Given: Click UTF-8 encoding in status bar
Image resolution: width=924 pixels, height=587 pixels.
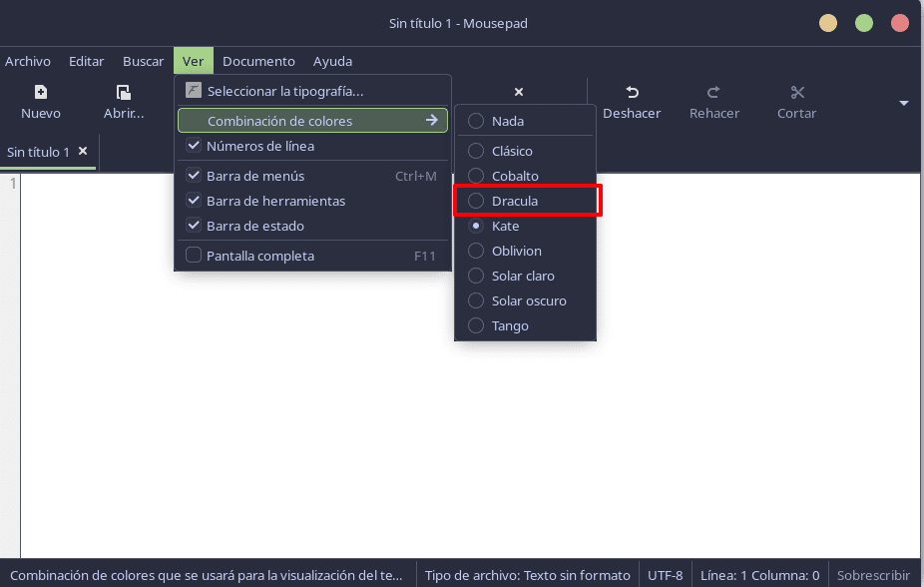Looking at the screenshot, I should [665, 575].
